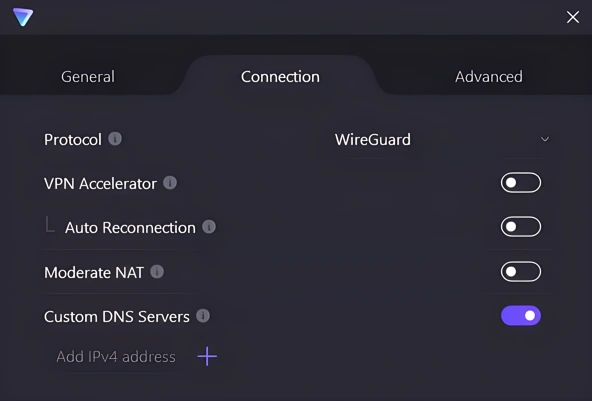View Auto Reconnection info icon

209,227
